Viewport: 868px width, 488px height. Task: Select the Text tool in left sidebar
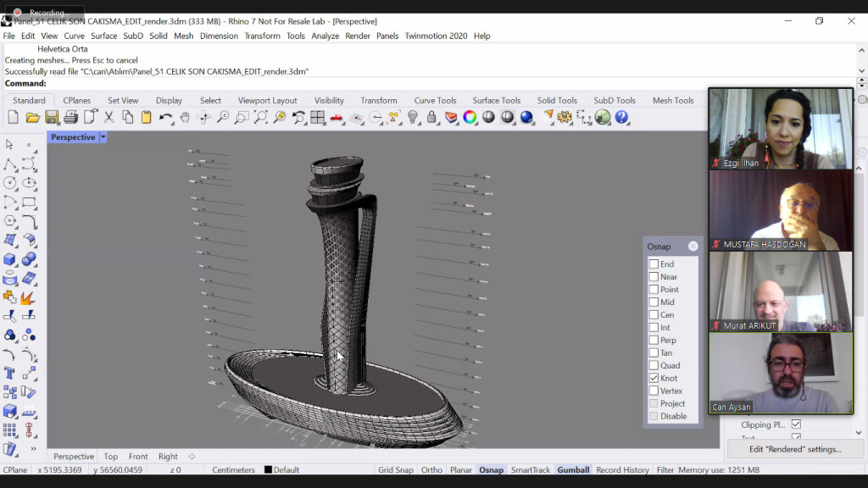click(x=10, y=373)
